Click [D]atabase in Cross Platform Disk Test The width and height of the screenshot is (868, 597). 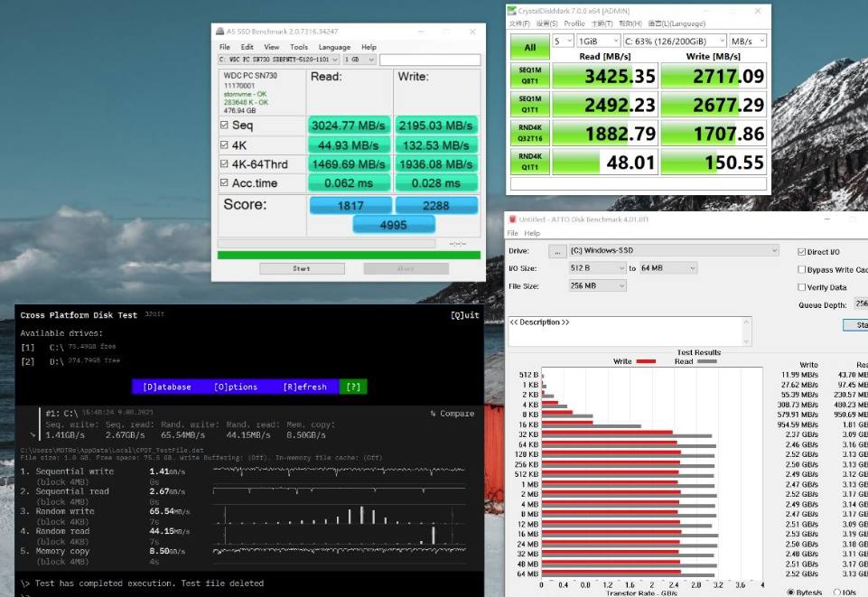point(166,387)
